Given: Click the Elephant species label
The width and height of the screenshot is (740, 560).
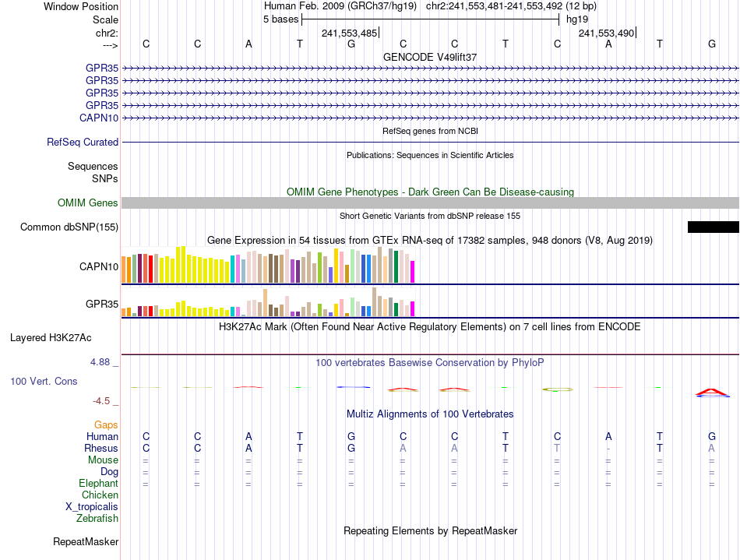Looking at the screenshot, I should (98, 484).
